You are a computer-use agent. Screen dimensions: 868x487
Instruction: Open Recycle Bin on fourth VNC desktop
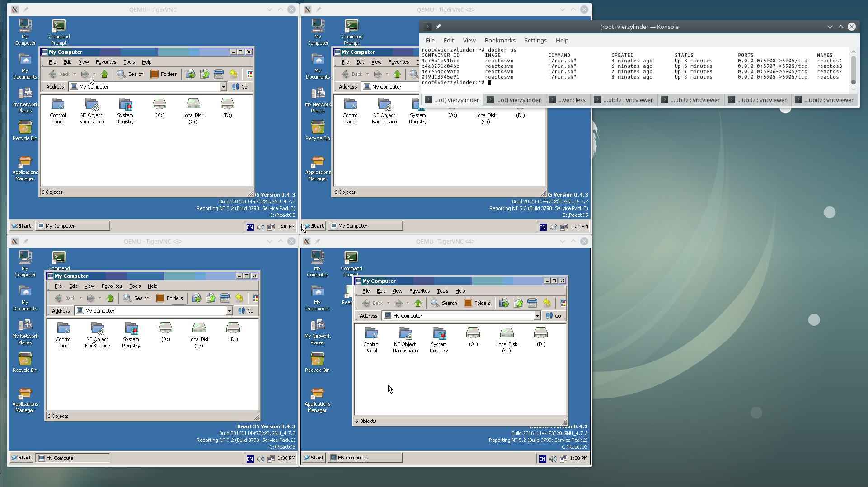317,363
